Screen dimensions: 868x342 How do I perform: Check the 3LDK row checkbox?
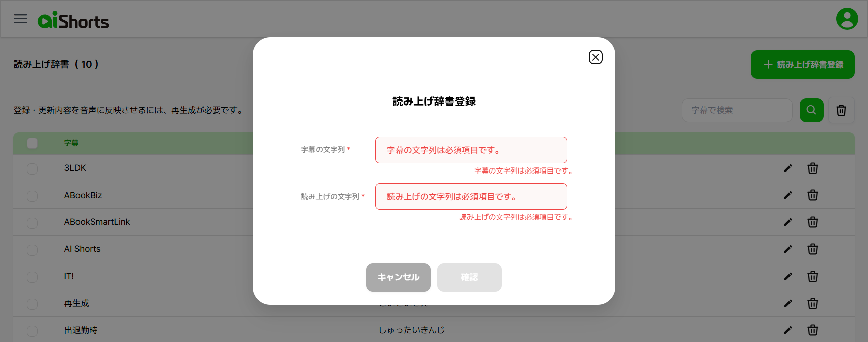[32, 168]
